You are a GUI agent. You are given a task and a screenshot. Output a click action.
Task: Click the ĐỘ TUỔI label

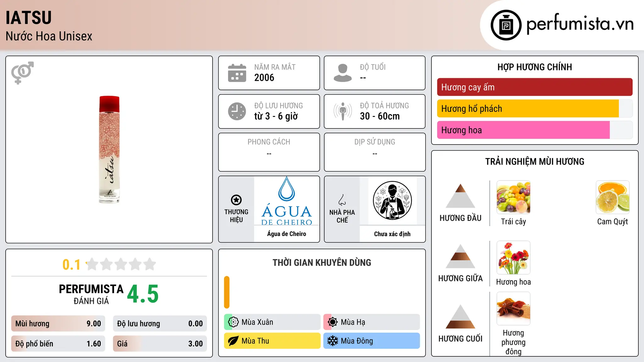tap(373, 67)
